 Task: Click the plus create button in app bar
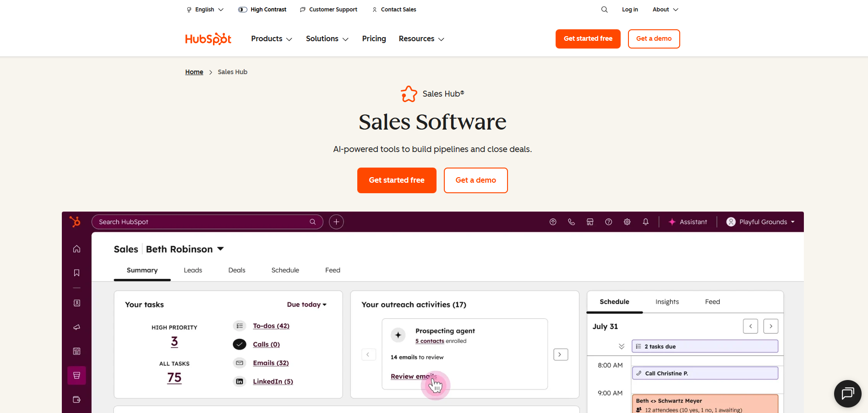(336, 222)
